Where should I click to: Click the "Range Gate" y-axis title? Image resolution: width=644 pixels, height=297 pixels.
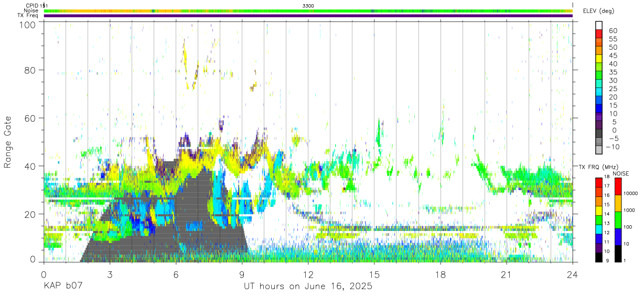coord(8,142)
